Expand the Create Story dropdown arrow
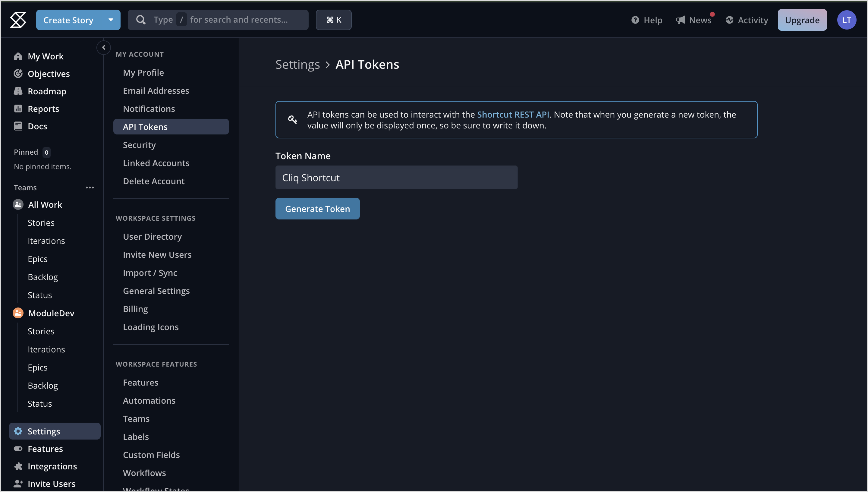 click(x=110, y=20)
